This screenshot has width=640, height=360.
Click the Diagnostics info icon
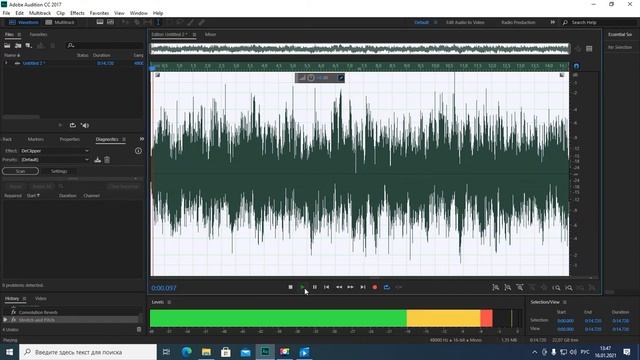click(138, 151)
